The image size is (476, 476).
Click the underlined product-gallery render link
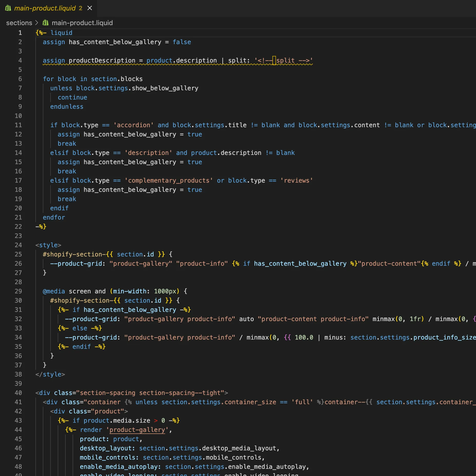click(x=137, y=430)
